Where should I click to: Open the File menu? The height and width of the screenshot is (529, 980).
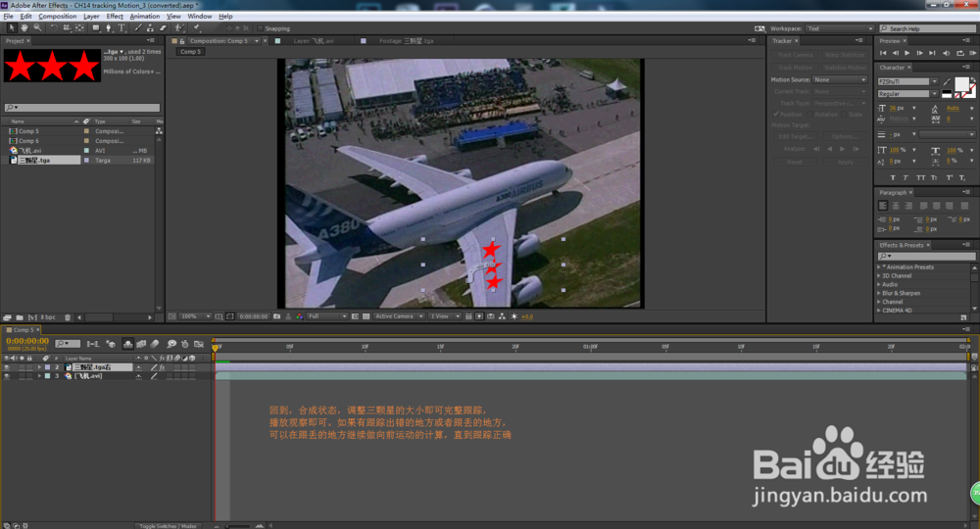[8, 17]
